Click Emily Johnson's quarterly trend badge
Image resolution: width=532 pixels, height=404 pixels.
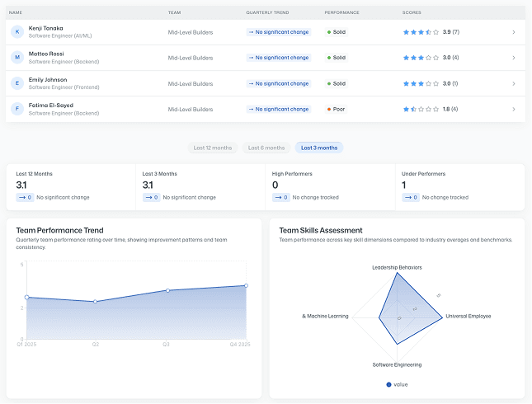click(x=278, y=83)
